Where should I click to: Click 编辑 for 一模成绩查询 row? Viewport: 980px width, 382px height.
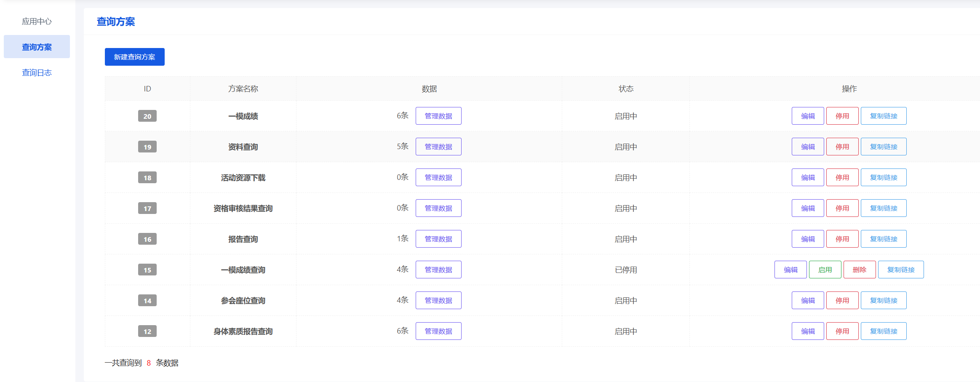790,270
